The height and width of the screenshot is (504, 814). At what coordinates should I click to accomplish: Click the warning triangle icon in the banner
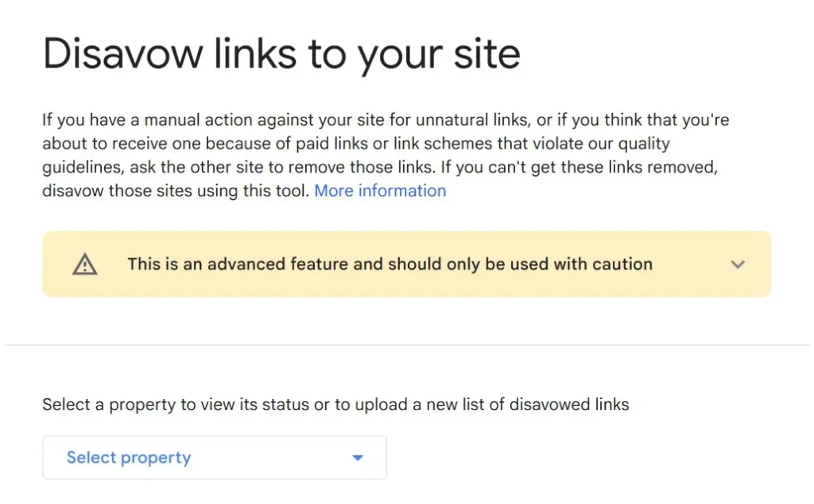pos(86,263)
